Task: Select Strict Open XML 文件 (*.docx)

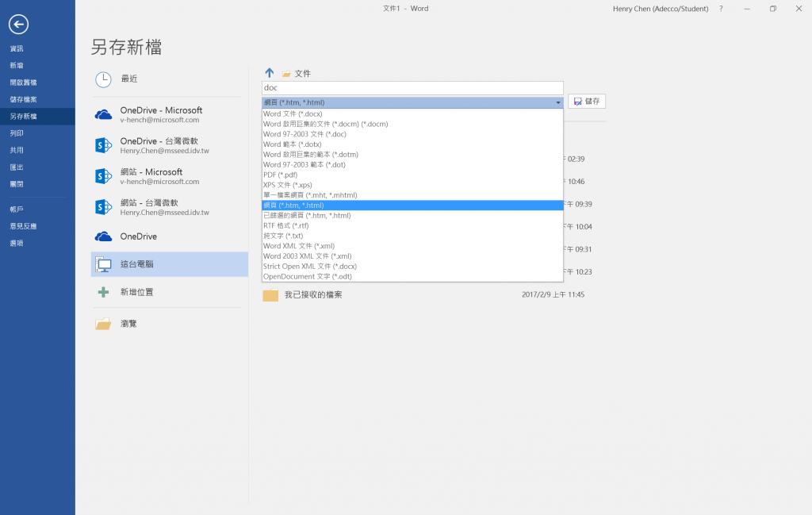Action: 412,267
